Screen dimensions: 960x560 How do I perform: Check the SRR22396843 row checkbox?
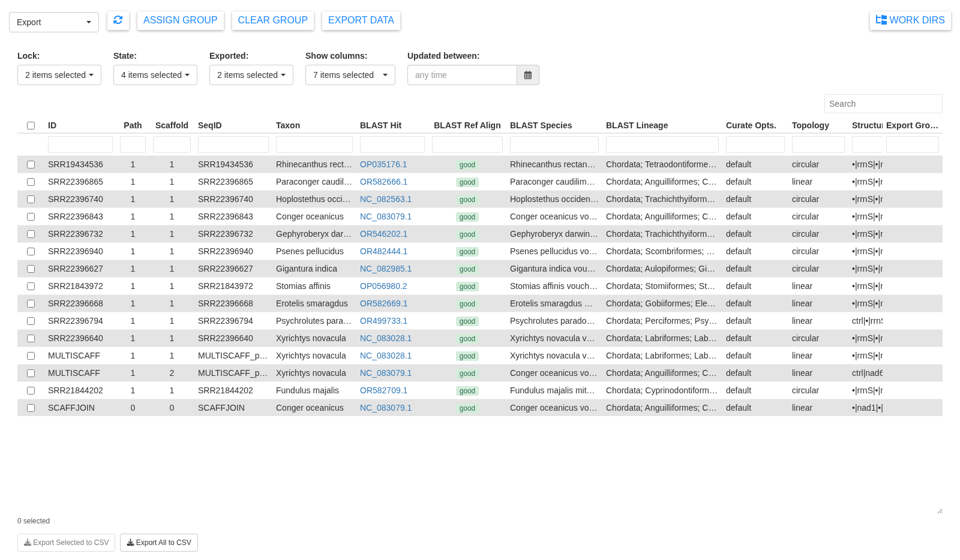31,216
